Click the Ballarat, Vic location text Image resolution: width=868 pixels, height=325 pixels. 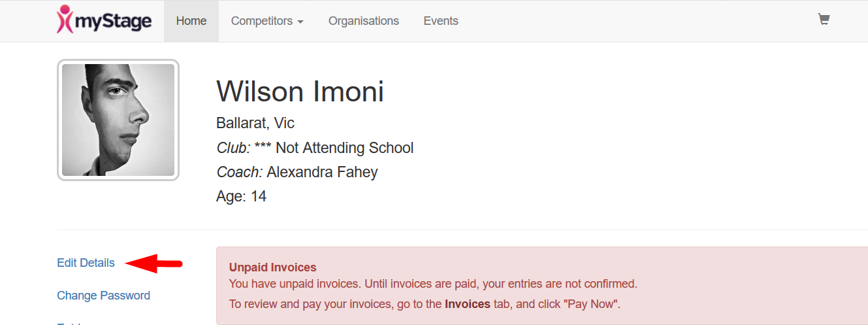(x=255, y=124)
